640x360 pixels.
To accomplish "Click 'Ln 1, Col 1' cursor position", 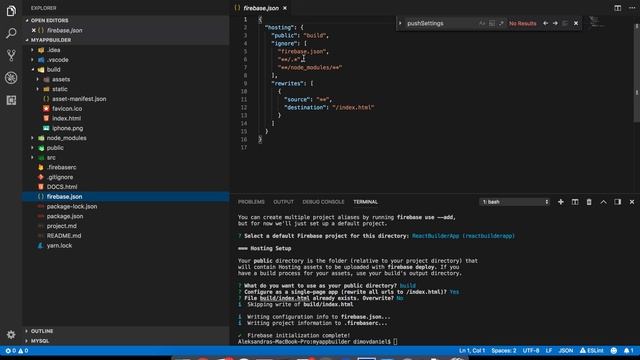I will [472, 351].
